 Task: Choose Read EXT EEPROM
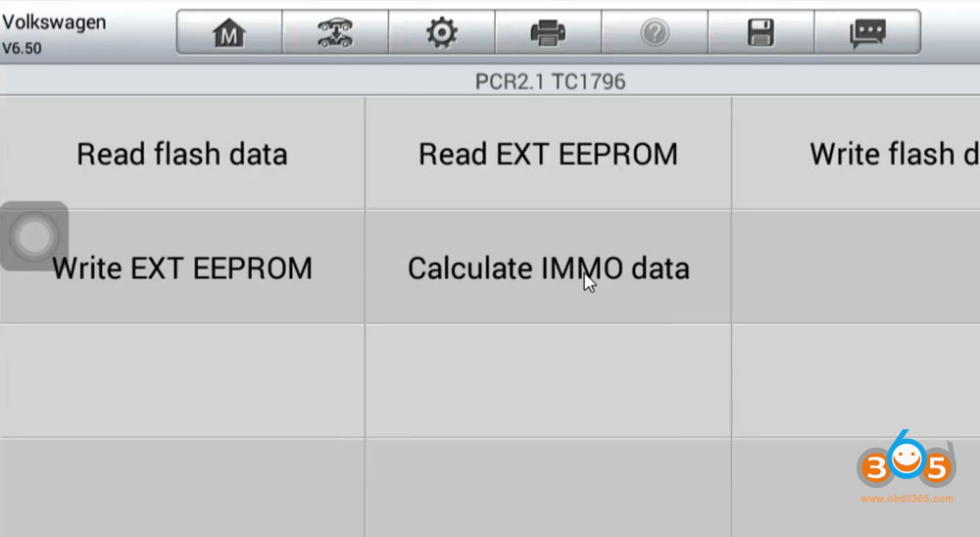(548, 154)
